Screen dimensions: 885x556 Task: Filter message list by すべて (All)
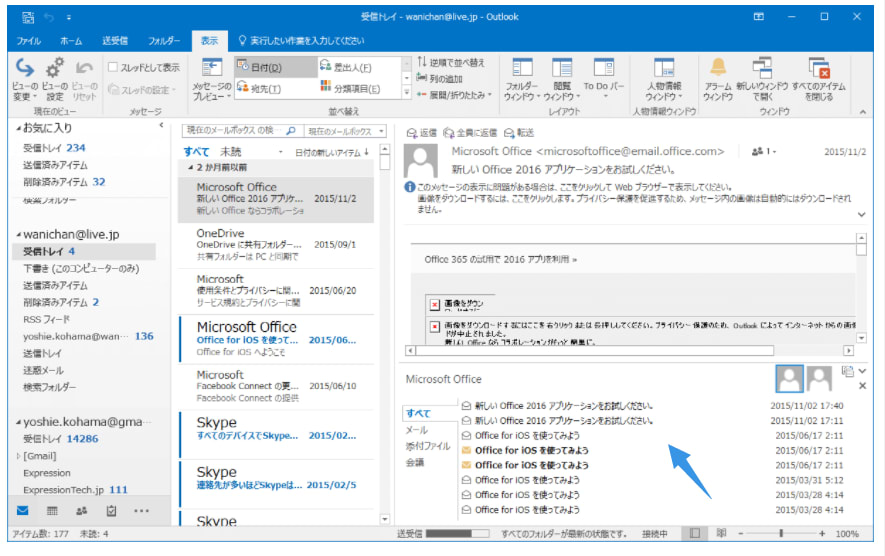pos(196,152)
